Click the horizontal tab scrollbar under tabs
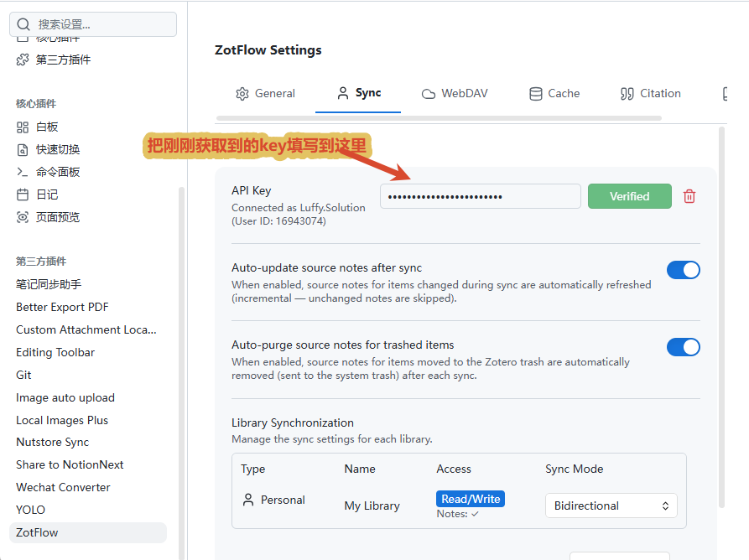The height and width of the screenshot is (560, 749). tap(439, 118)
